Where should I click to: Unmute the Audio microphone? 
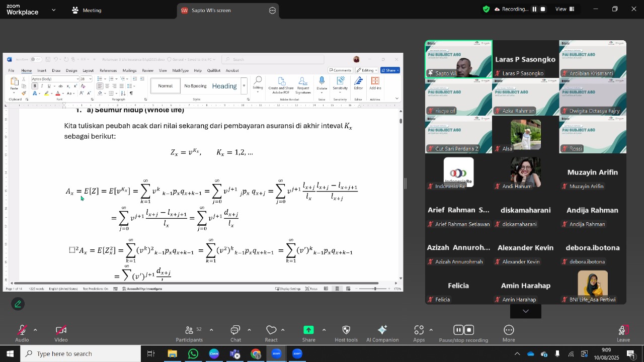[x=22, y=333]
